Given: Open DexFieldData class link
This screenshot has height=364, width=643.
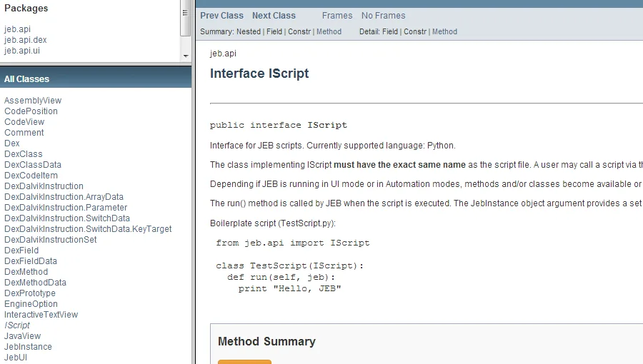Looking at the screenshot, I should point(31,261).
